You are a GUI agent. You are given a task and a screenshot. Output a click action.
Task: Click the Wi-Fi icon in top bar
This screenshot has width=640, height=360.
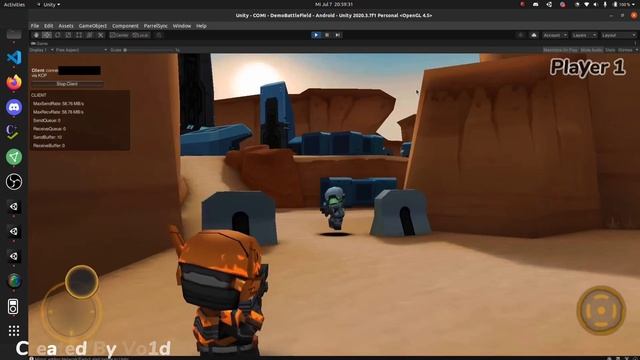(587, 4)
